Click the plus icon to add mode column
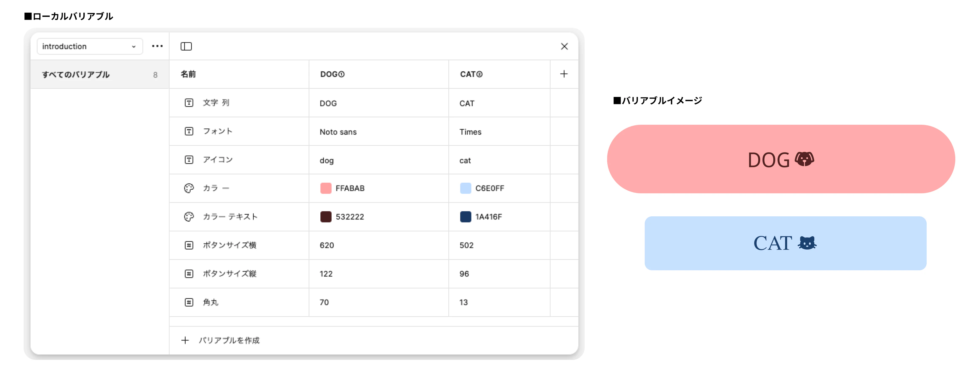Image resolution: width=980 pixels, height=372 pixels. (x=564, y=74)
